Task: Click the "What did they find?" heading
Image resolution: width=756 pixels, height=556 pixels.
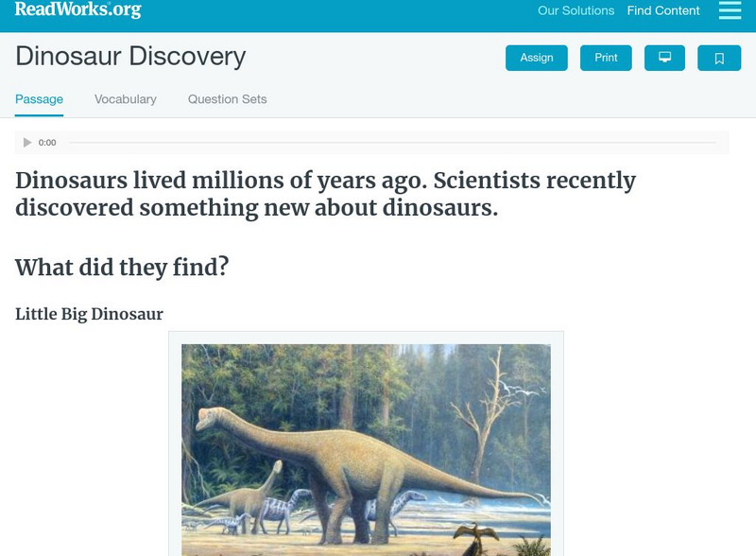Action: tap(122, 268)
